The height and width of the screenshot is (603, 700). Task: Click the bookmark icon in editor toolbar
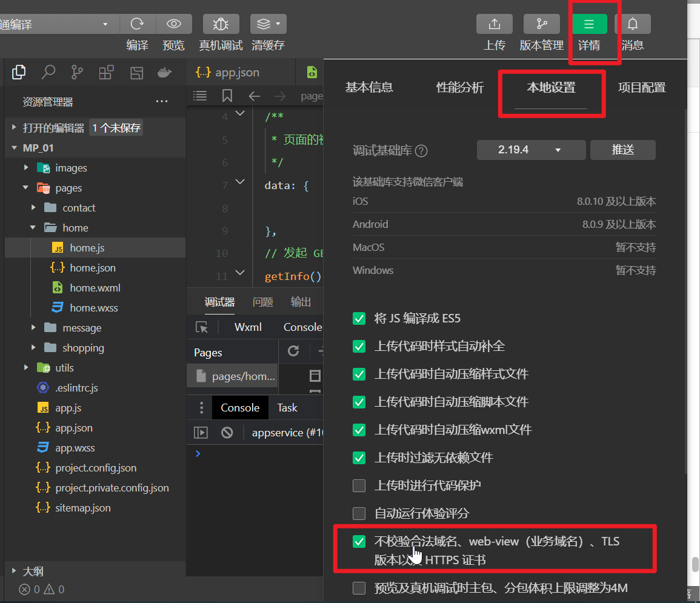click(227, 96)
